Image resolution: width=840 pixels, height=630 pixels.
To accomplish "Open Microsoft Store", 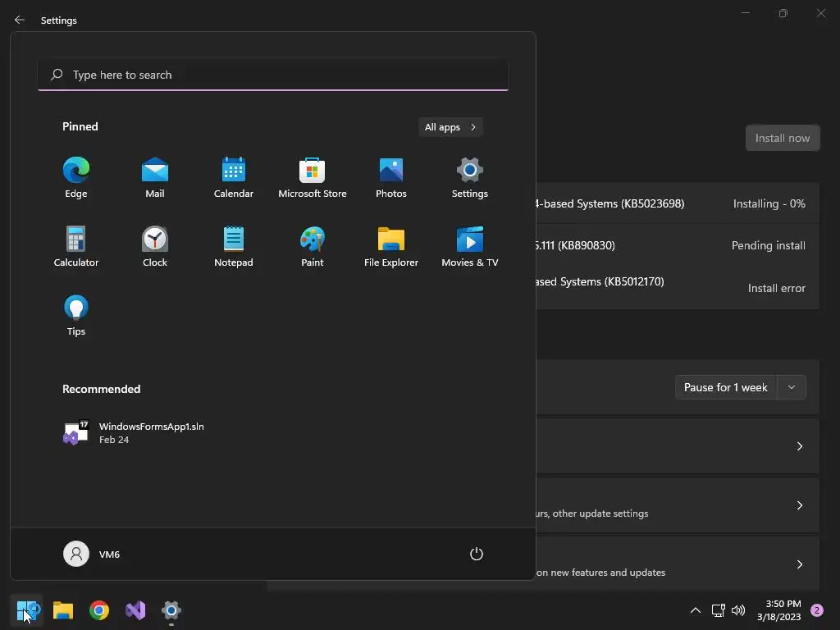I will click(x=313, y=178).
